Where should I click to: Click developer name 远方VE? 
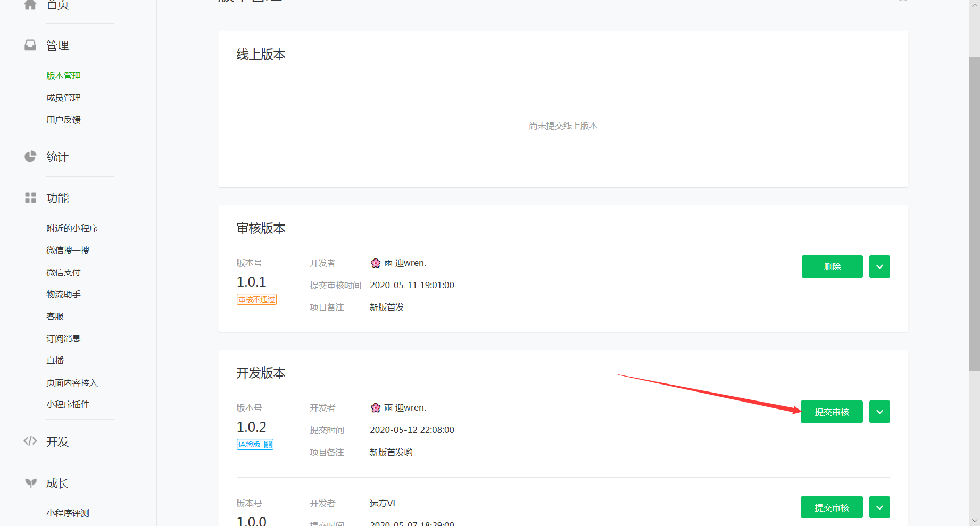384,503
